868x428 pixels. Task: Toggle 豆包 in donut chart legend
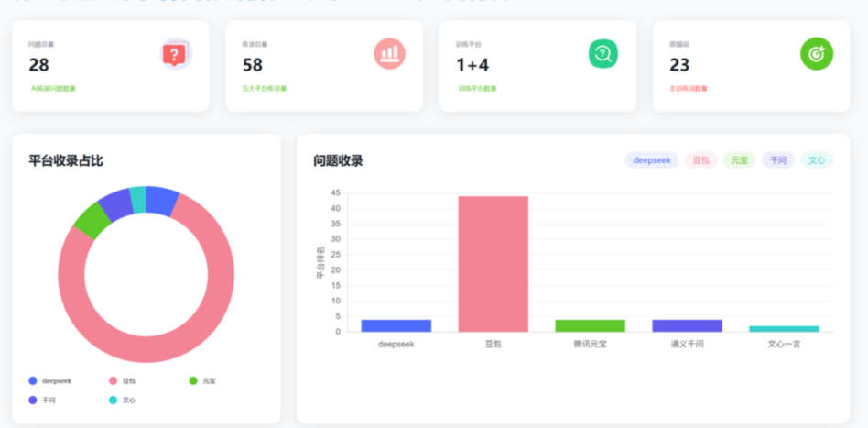point(123,381)
